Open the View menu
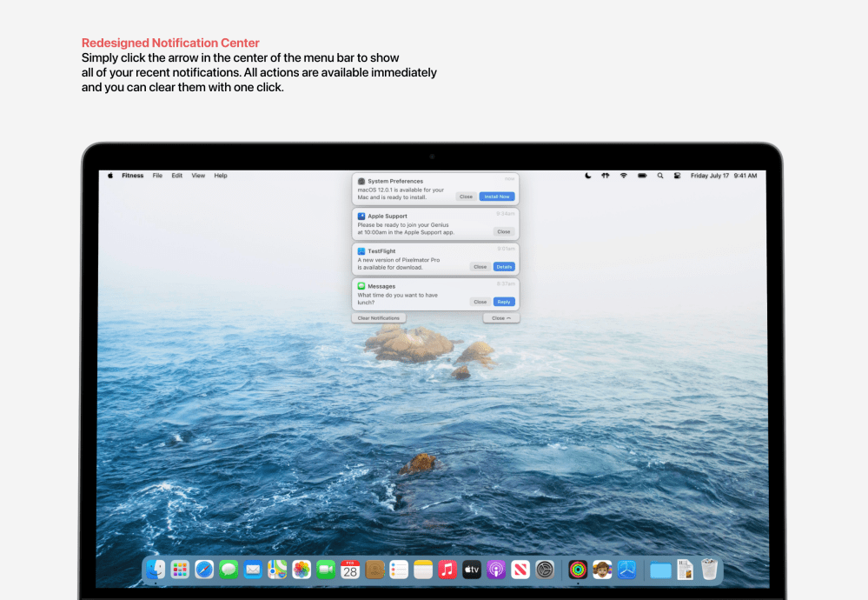868x600 pixels. 198,176
